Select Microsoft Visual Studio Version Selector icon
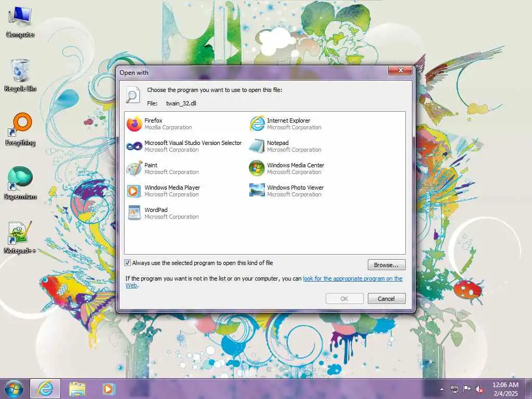 (x=135, y=146)
